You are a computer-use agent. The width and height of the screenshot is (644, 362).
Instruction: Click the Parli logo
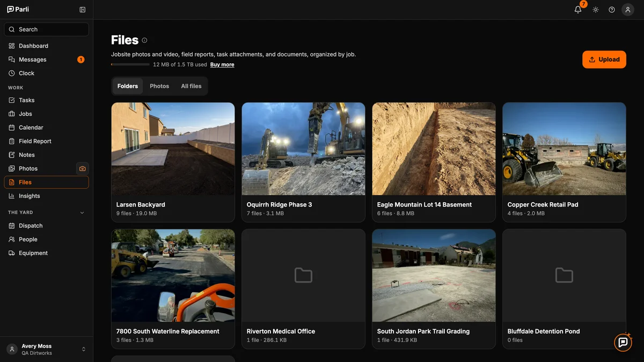coord(18,10)
